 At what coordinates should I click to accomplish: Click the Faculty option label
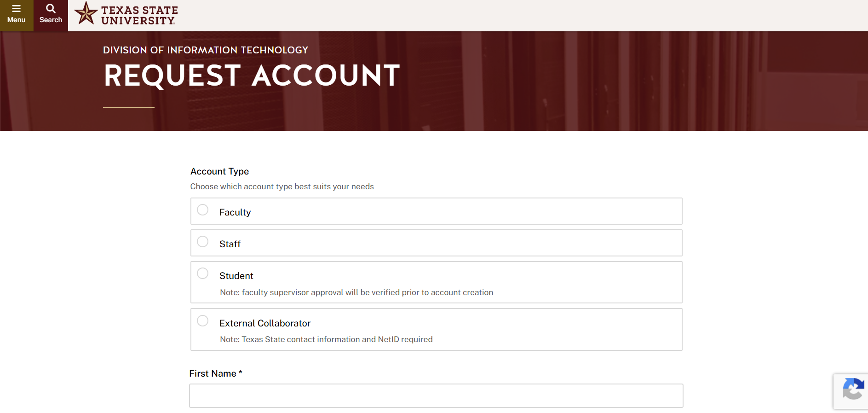click(x=235, y=212)
